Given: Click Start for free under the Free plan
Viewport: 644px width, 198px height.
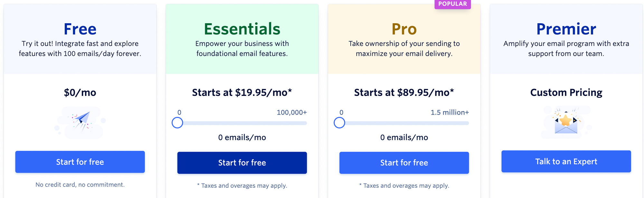Looking at the screenshot, I should pos(80,162).
